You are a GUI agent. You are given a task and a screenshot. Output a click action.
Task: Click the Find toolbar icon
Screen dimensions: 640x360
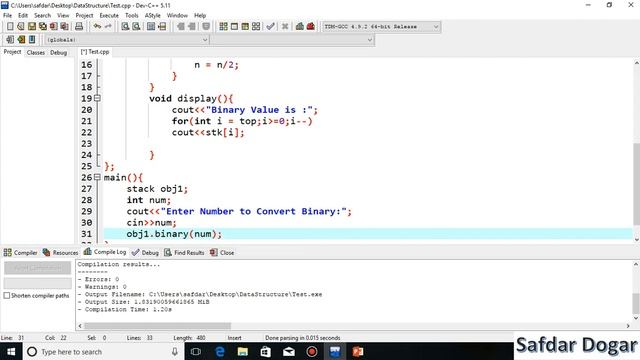click(x=125, y=27)
